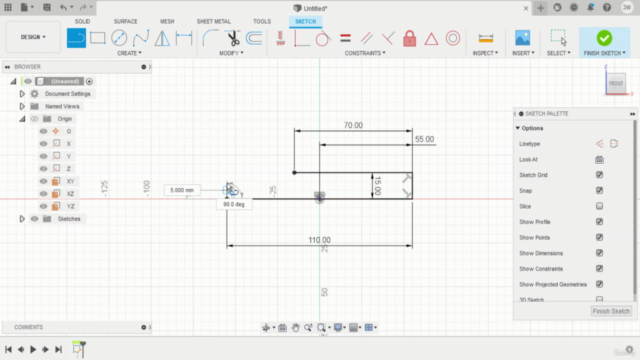640x360 pixels.
Task: Toggle the Show Points checkbox
Action: click(599, 237)
